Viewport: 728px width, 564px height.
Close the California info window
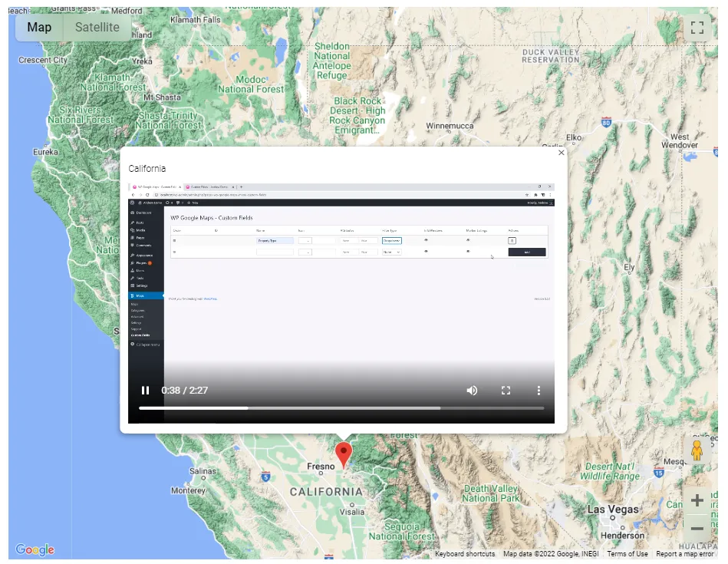561,153
